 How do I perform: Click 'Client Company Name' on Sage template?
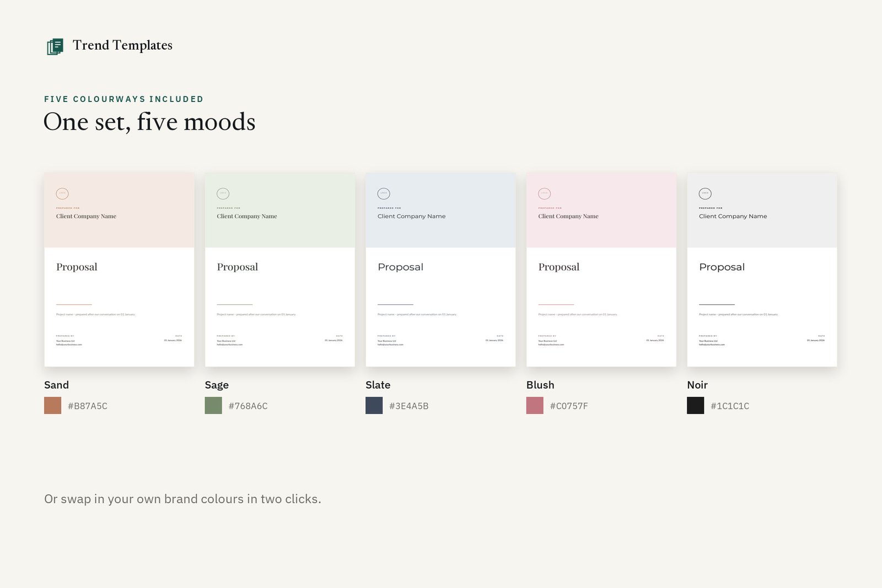click(247, 217)
